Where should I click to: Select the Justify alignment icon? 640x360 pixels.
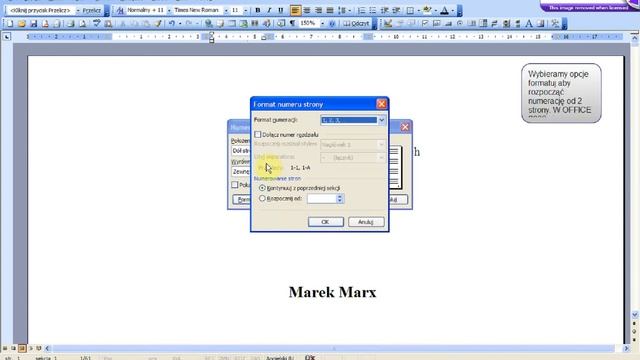point(330,10)
